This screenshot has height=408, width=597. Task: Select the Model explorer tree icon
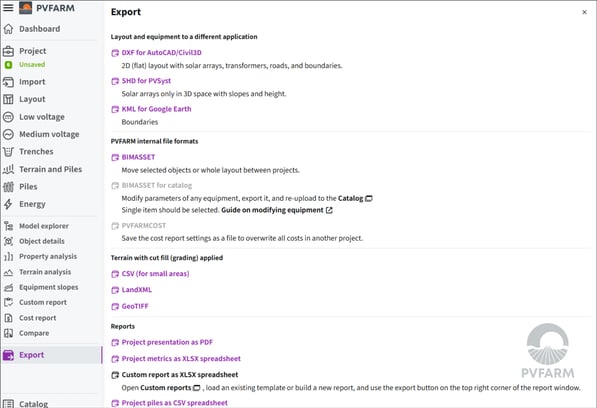(8, 226)
